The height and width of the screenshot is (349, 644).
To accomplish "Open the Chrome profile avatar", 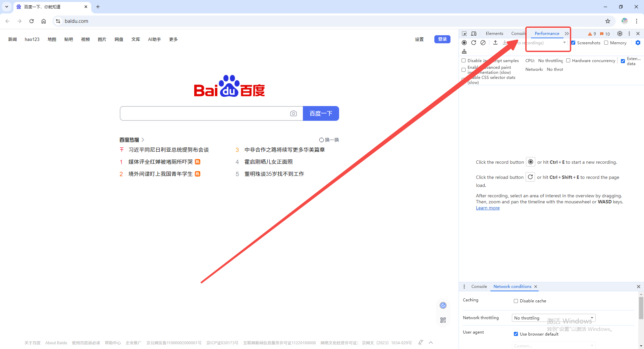I will click(x=625, y=21).
